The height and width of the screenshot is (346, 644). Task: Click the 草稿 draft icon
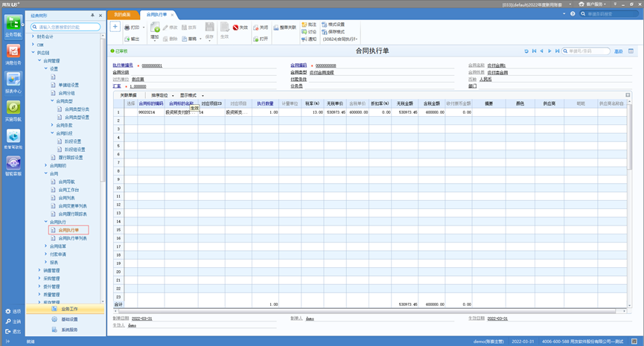(185, 39)
